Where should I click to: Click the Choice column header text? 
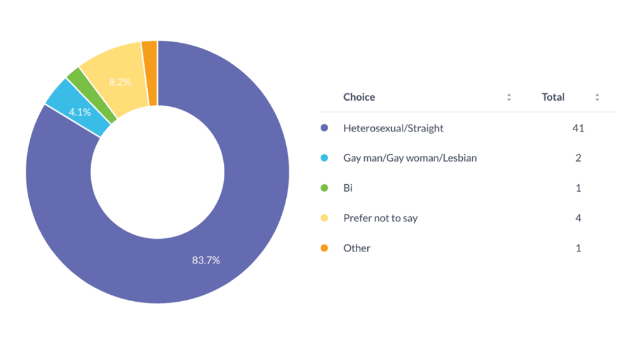pos(359,97)
